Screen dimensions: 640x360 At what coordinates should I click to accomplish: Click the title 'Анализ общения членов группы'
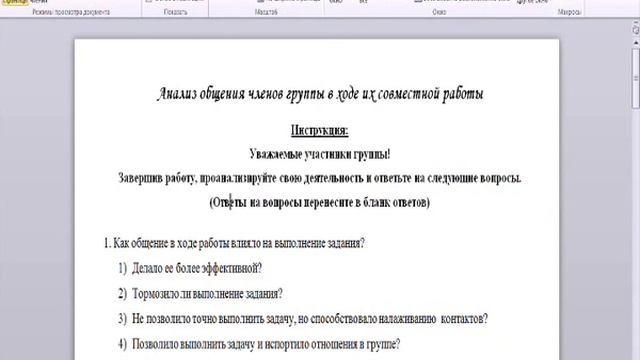[320, 94]
